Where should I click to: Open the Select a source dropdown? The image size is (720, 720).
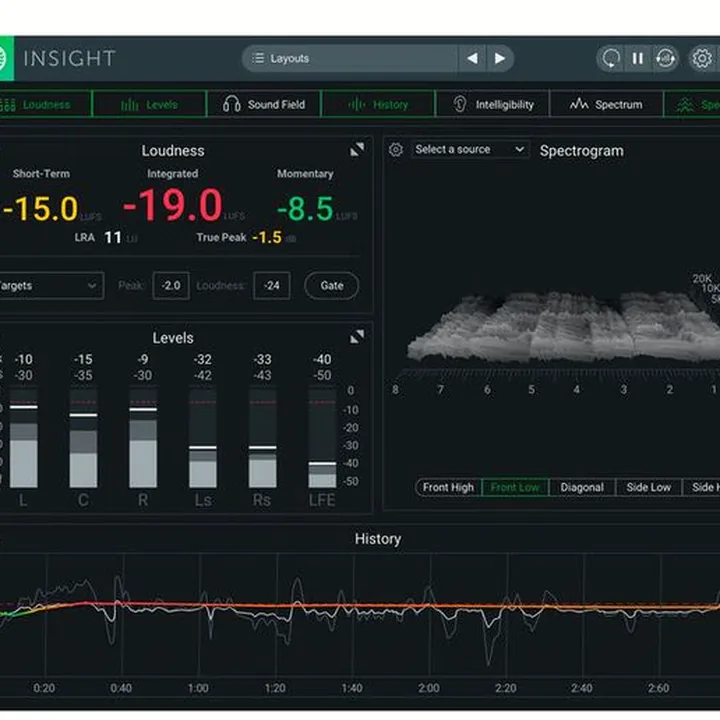pyautogui.click(x=470, y=149)
